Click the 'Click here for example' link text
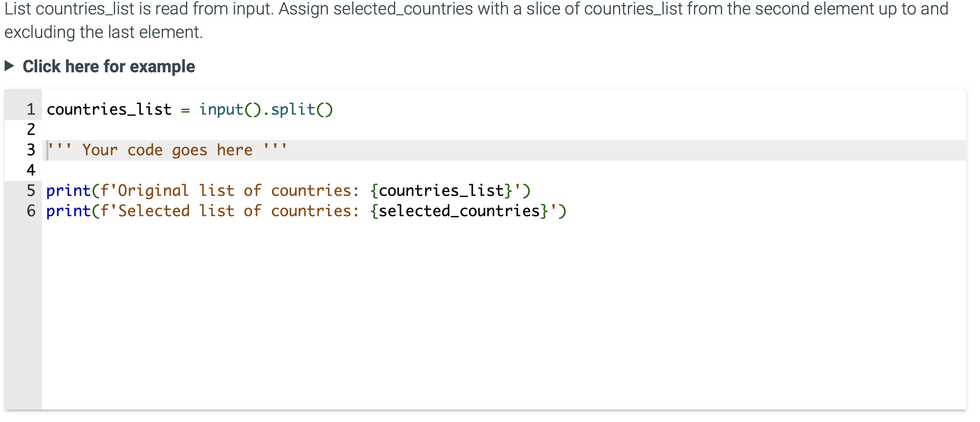 [x=109, y=66]
